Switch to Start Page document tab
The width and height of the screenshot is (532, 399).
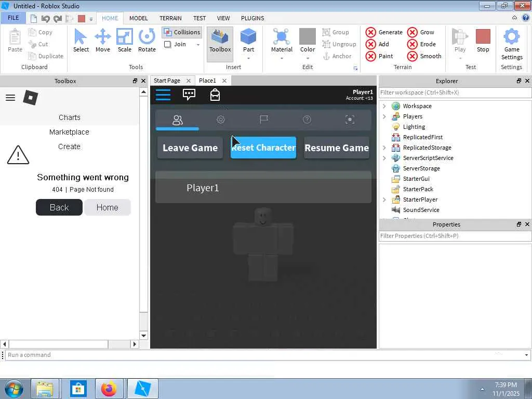[167, 81]
